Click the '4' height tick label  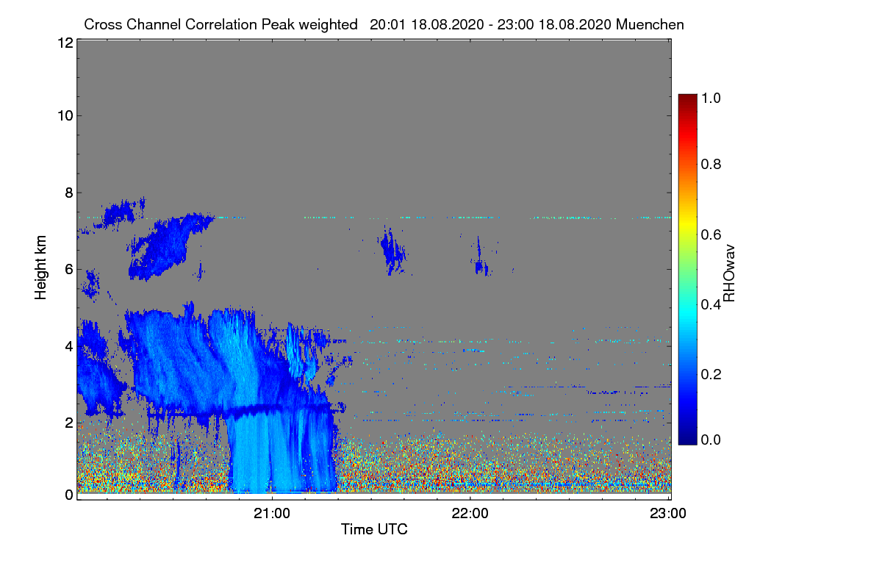pos(68,345)
